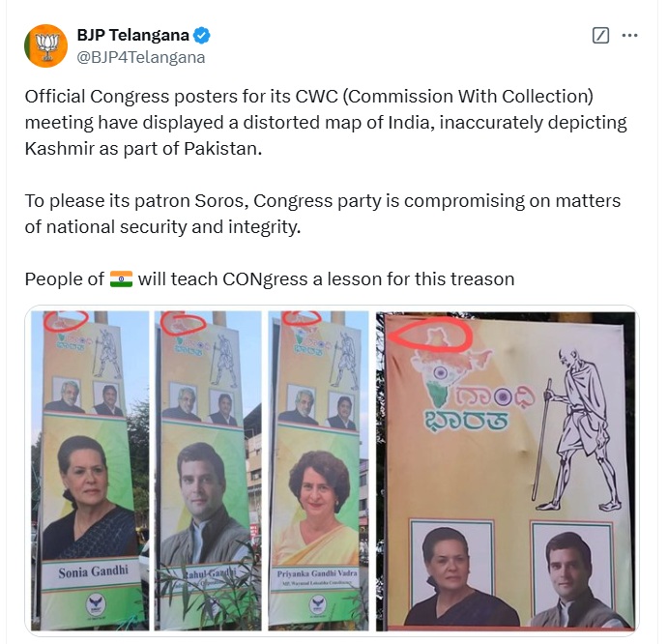Click the paragraph about CWC meeting posters
The image size is (668, 644).
click(x=326, y=123)
